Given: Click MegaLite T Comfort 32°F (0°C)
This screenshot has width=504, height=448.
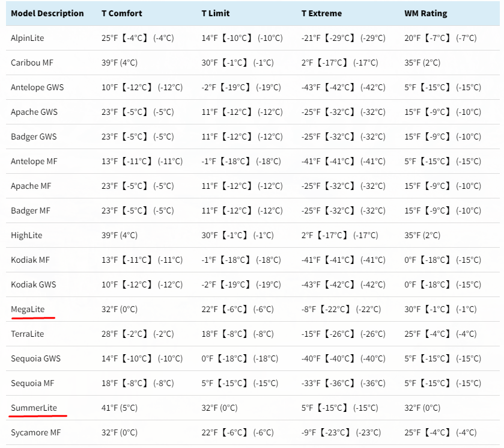Looking at the screenshot, I should (120, 309).
